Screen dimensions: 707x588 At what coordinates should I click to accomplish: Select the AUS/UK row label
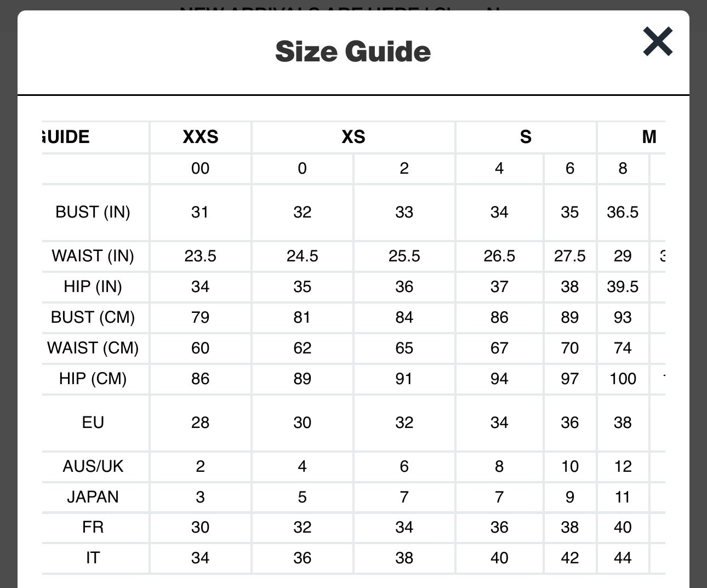(x=93, y=466)
